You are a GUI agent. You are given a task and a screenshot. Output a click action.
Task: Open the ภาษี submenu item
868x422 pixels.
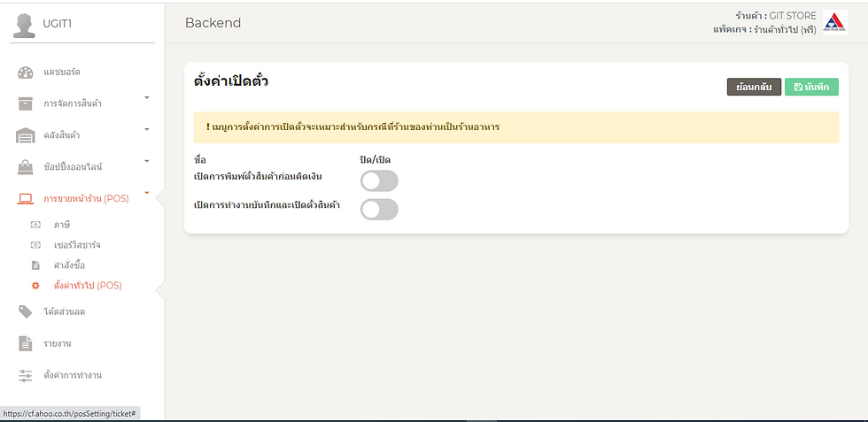click(x=62, y=225)
